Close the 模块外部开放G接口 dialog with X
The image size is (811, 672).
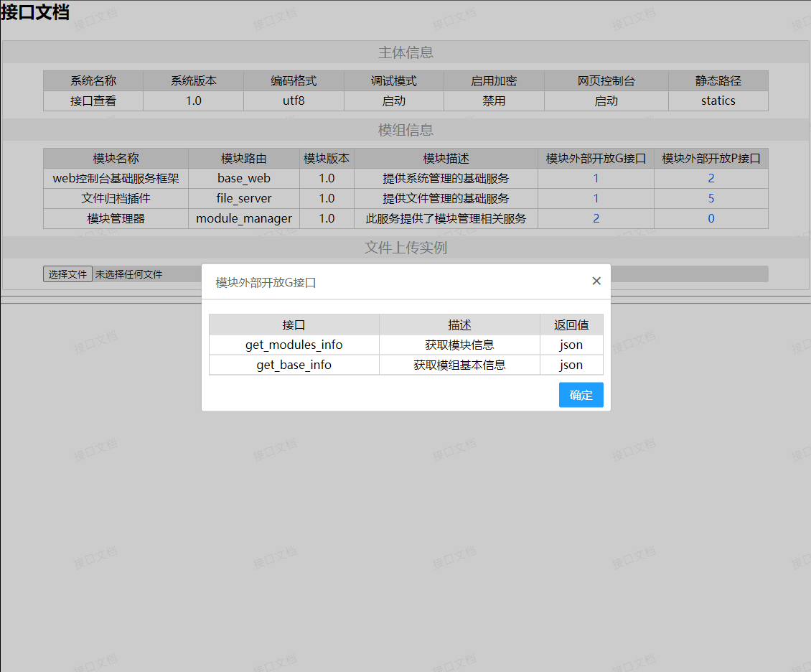[596, 281]
